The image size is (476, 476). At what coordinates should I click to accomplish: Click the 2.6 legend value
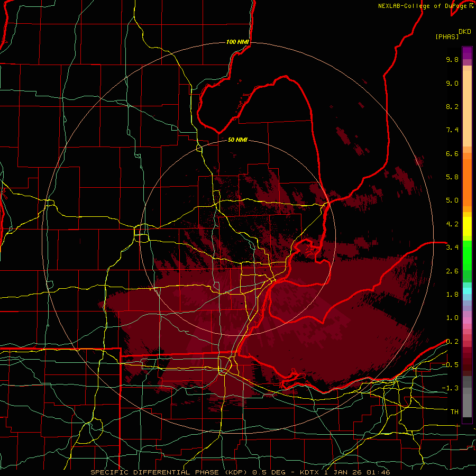pyautogui.click(x=452, y=271)
